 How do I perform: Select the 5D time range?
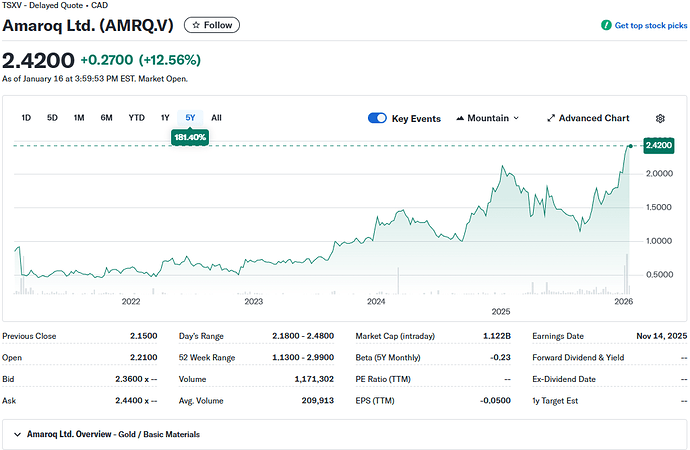[x=52, y=118]
